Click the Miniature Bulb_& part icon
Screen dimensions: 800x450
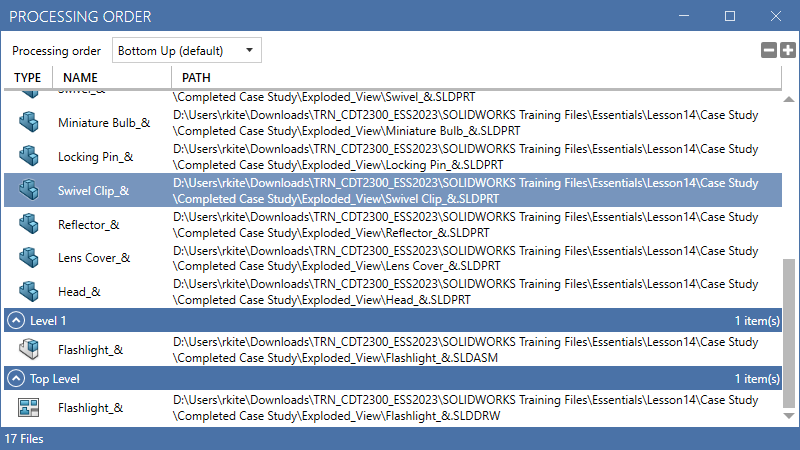coord(29,122)
